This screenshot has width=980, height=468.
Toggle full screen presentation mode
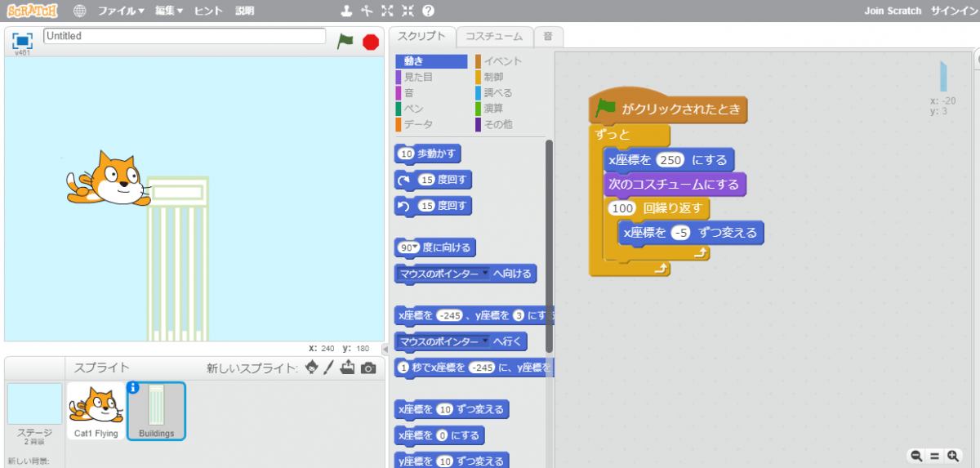(x=22, y=41)
